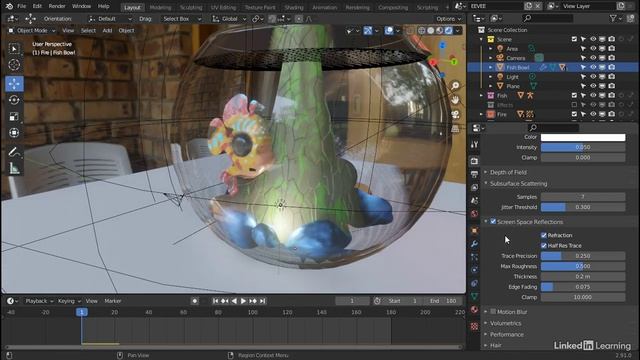Viewport: 640px width, 360px height.
Task: Open the Tool properties tab
Action: [474, 144]
